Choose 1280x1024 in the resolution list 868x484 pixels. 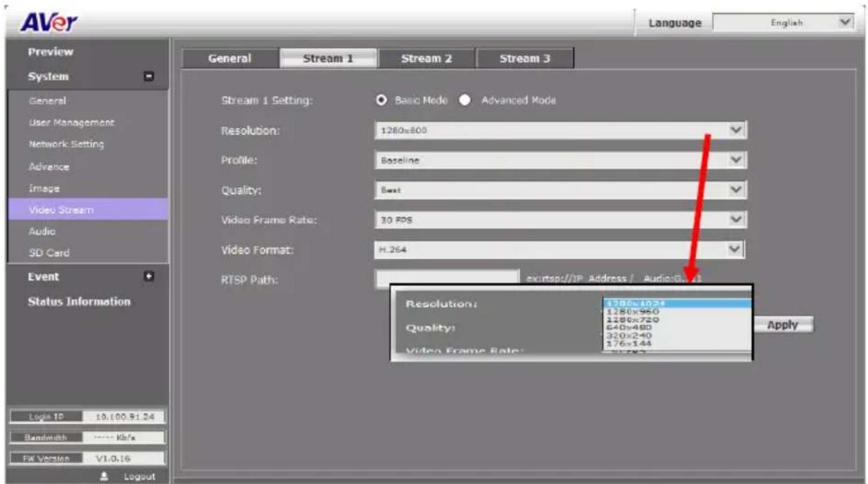tap(677, 303)
